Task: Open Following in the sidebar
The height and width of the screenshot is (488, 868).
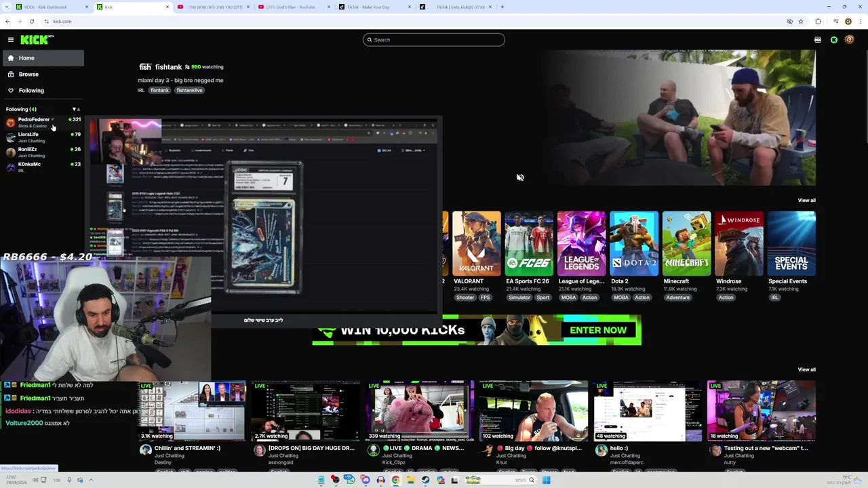Action: click(43, 91)
